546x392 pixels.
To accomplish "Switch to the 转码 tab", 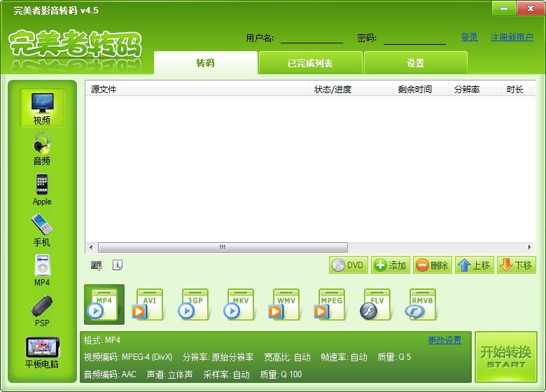I will coord(205,63).
